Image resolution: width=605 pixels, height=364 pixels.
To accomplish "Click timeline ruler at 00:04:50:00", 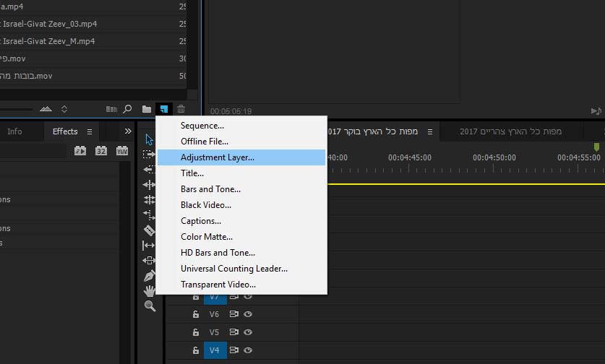I will coord(494,157).
